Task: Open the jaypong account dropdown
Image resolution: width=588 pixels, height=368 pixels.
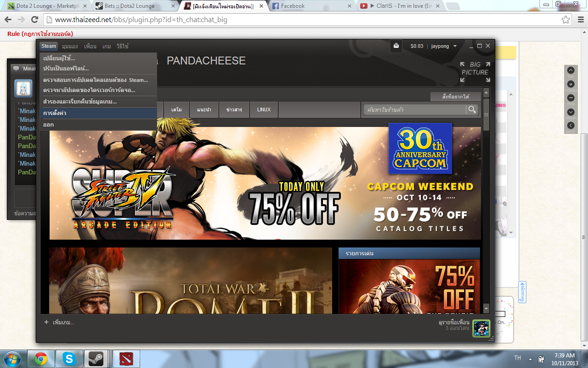Action: 444,46
